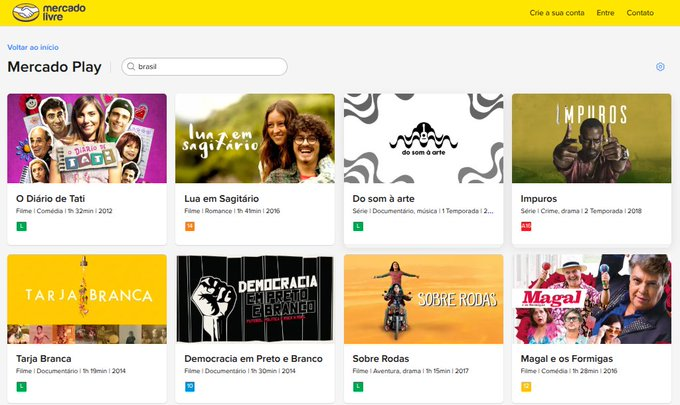This screenshot has height=405, width=680.
Task: Open the Impuros series poster
Action: [x=591, y=138]
